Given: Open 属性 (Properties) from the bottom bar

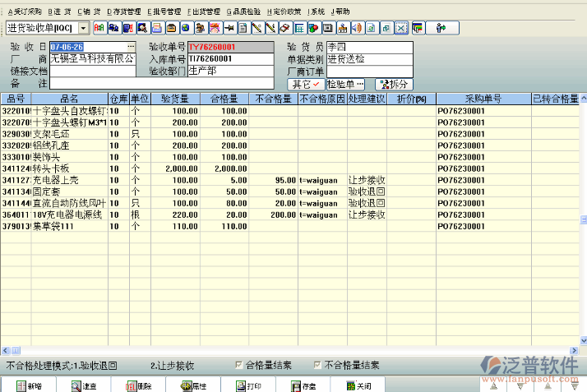Looking at the screenshot, I should coord(192,385).
